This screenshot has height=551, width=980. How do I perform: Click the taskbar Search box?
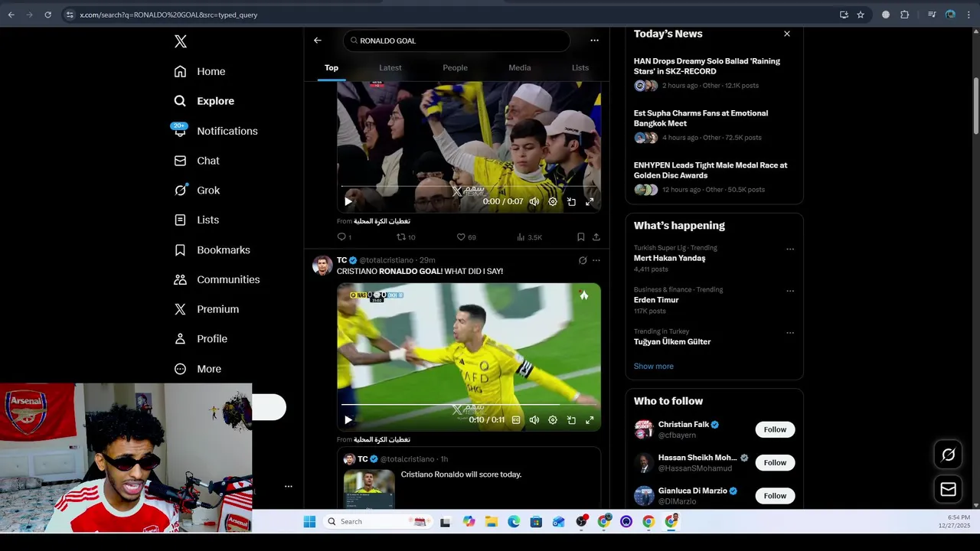[x=378, y=521]
